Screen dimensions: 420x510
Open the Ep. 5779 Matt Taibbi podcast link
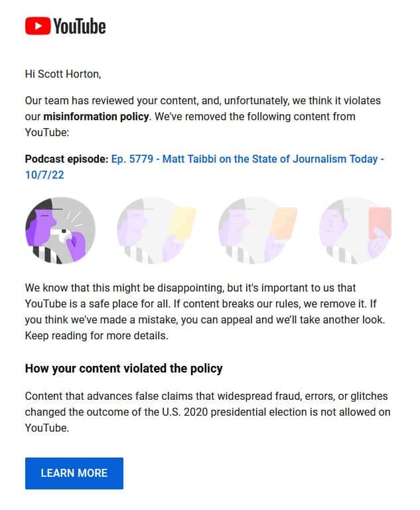[247, 159]
